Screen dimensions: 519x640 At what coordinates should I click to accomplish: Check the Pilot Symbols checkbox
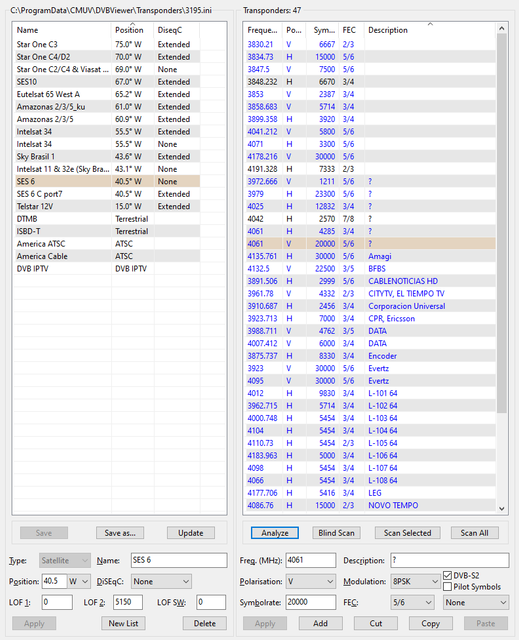coord(447,587)
